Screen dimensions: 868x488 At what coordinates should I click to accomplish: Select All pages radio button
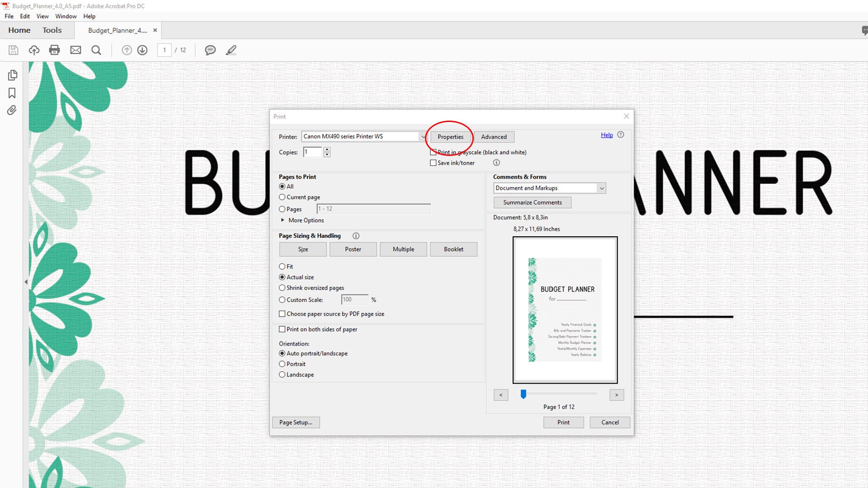click(x=281, y=186)
